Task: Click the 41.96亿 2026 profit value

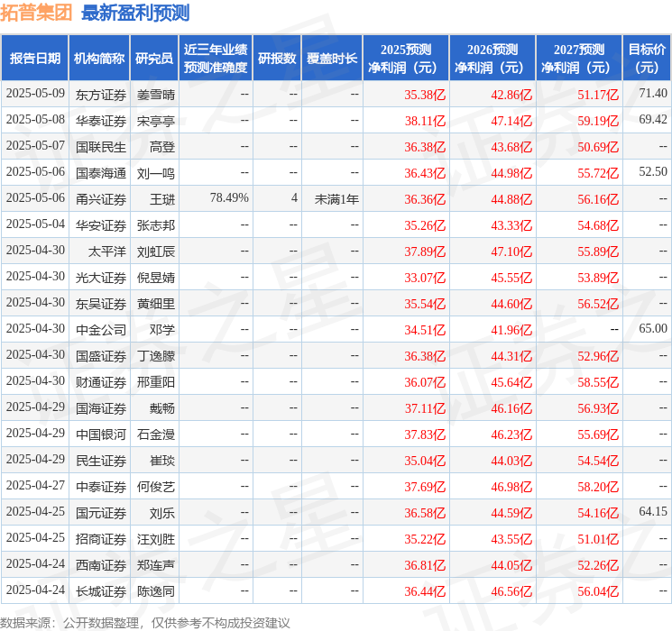Action: click(x=511, y=330)
